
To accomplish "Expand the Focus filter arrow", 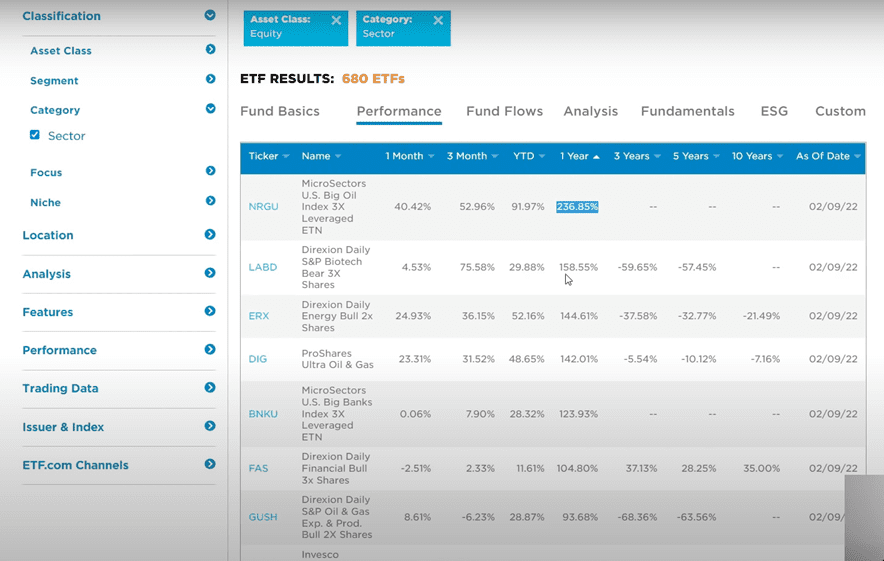I will [210, 171].
